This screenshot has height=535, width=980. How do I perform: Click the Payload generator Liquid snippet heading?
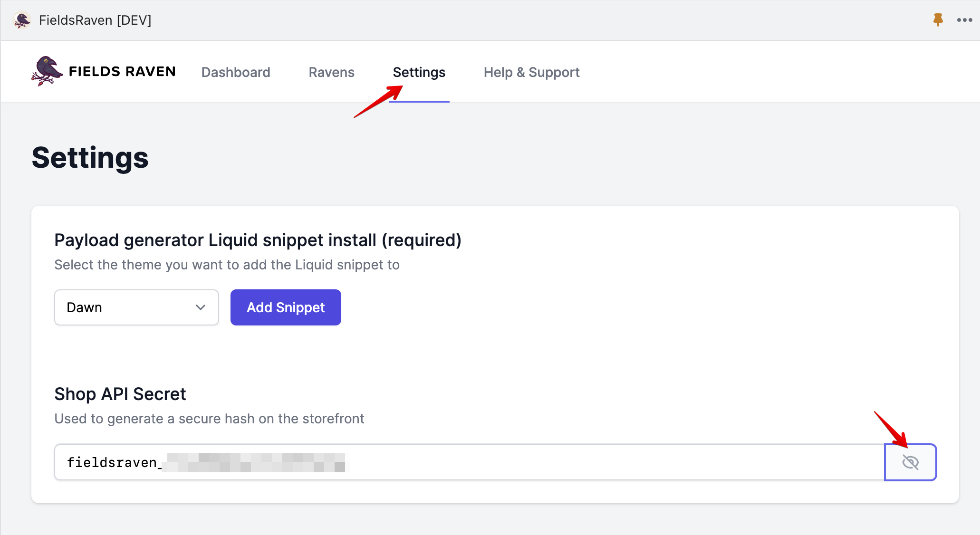(258, 240)
